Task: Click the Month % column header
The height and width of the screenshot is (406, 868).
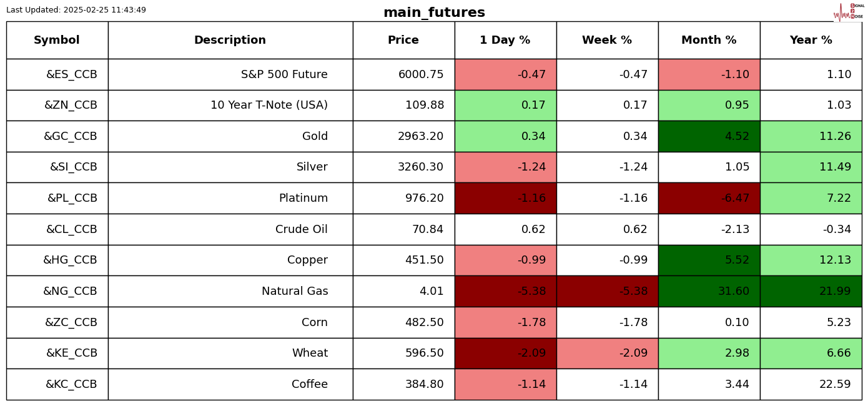Action: (x=709, y=40)
